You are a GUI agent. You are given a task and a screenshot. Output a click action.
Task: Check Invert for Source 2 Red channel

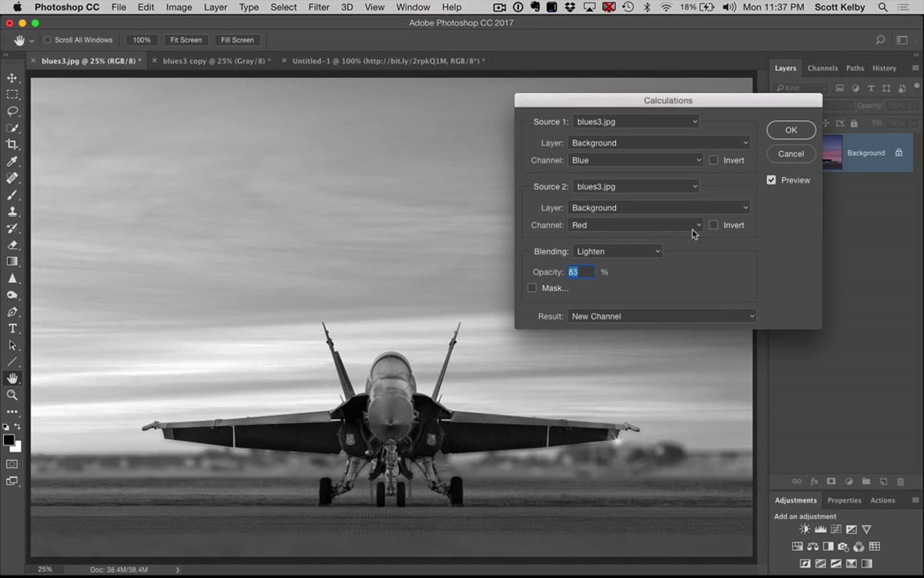click(x=714, y=225)
